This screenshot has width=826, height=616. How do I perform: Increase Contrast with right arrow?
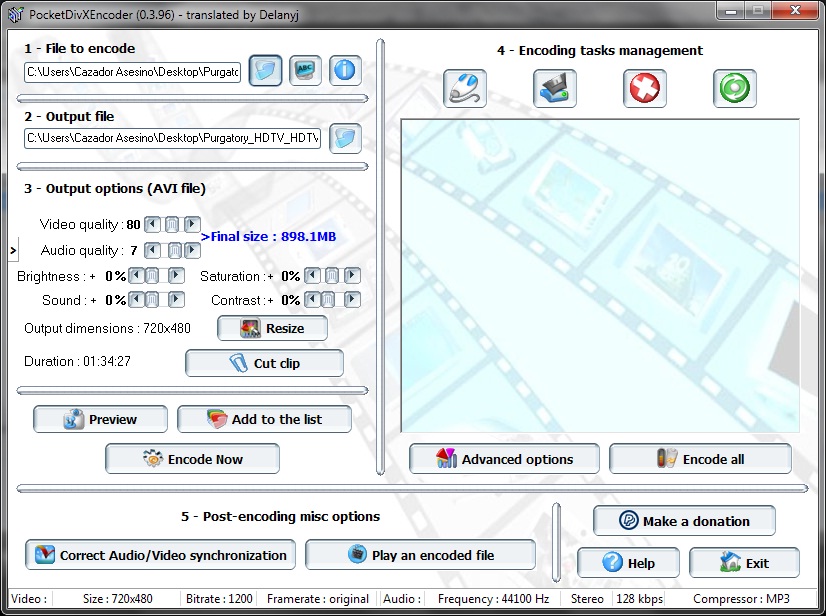(x=352, y=300)
